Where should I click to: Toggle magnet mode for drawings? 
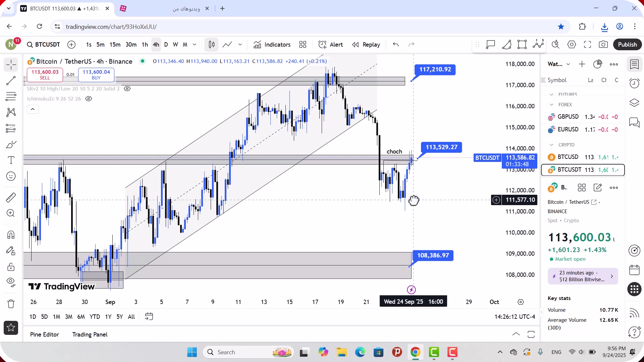11,235
